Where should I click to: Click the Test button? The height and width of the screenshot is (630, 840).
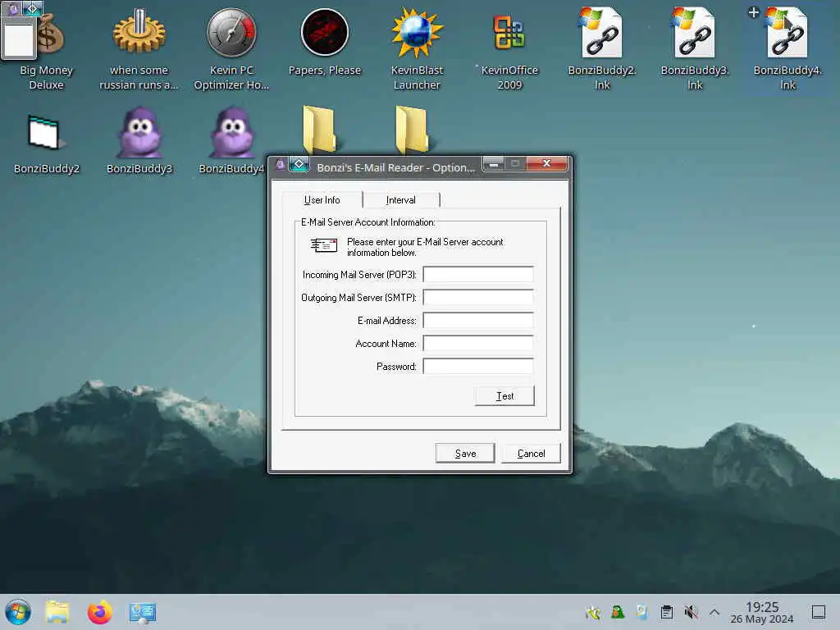tap(504, 396)
